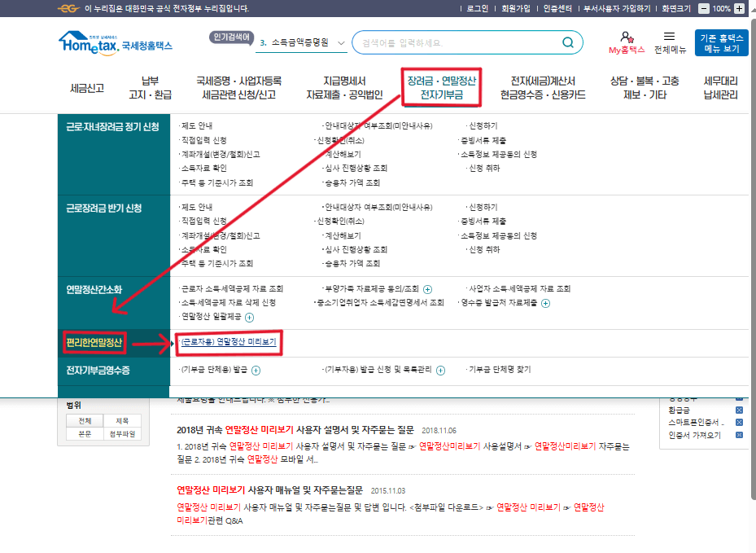Screen dimensions: 756x553
Task: Close the 환급금 quick panel via its X icon
Action: click(740, 410)
